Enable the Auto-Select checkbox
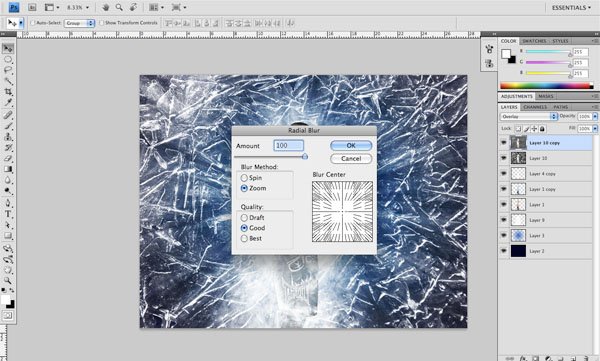The height and width of the screenshot is (361, 600). coord(33,23)
